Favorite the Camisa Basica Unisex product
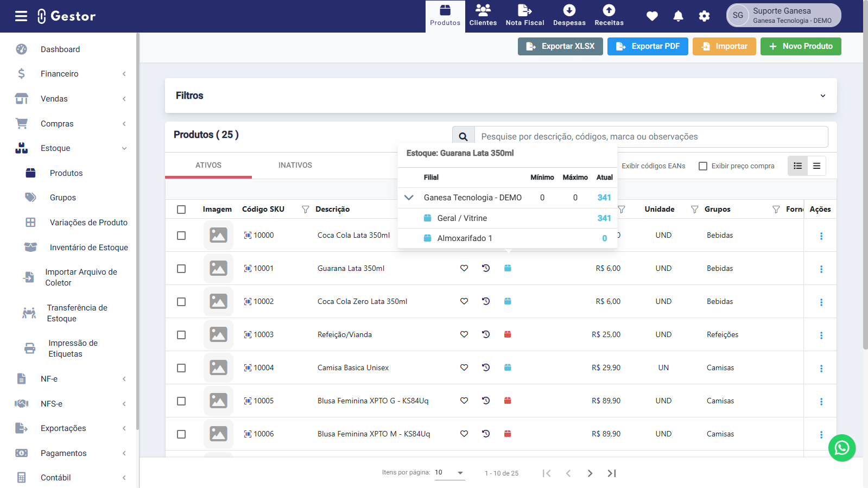868x488 pixels. (x=464, y=367)
